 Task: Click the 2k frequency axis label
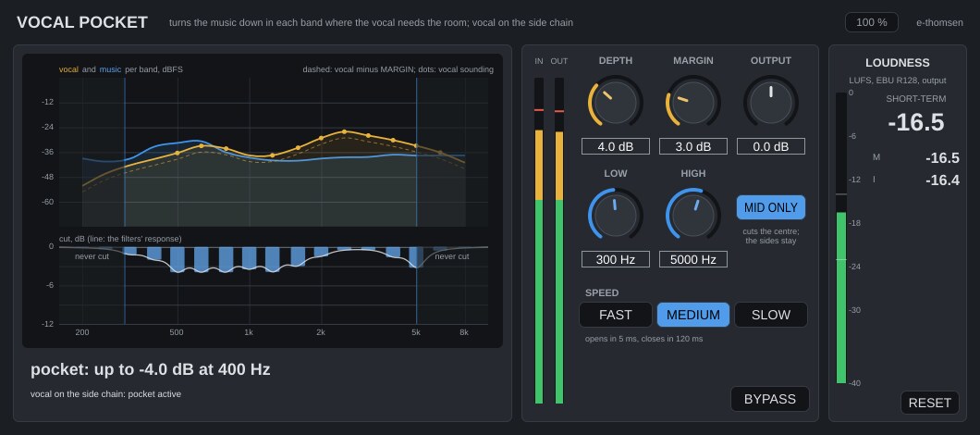click(x=320, y=332)
